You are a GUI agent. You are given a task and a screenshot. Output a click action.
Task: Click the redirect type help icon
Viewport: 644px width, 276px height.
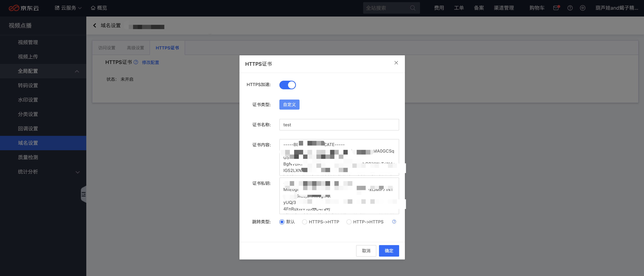[394, 222]
